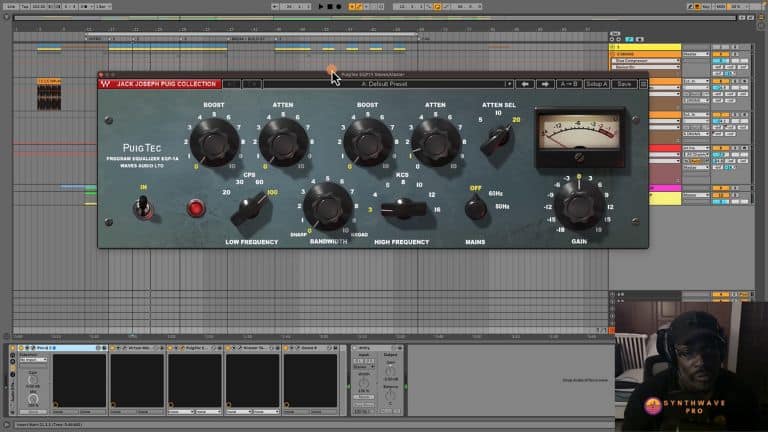The height and width of the screenshot is (432, 768).
Task: Click the Tap tempo button
Action: [24, 7]
